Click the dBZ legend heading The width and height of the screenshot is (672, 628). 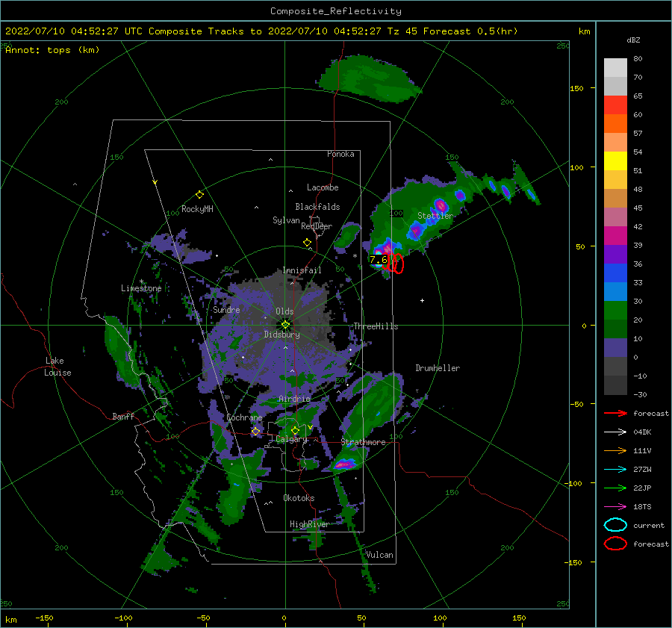click(633, 40)
